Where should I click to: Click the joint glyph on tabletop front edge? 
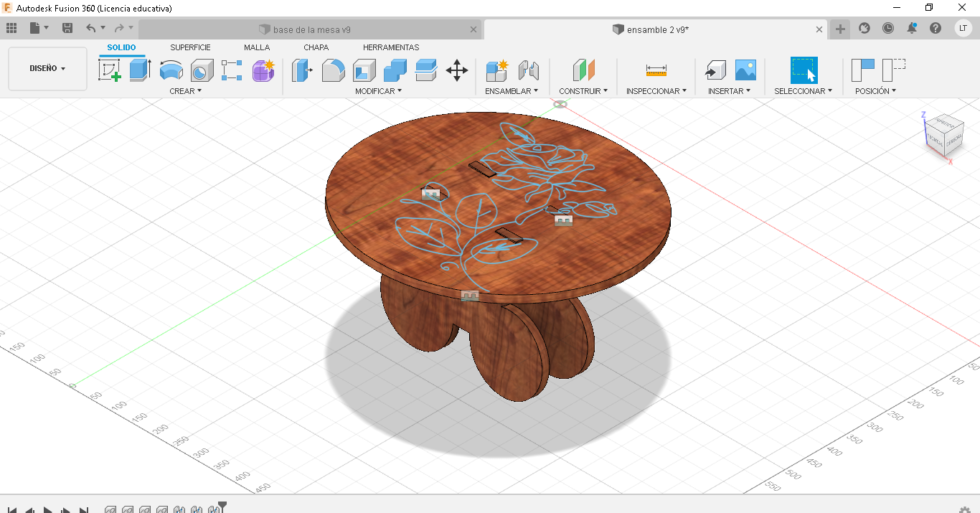pyautogui.click(x=469, y=296)
